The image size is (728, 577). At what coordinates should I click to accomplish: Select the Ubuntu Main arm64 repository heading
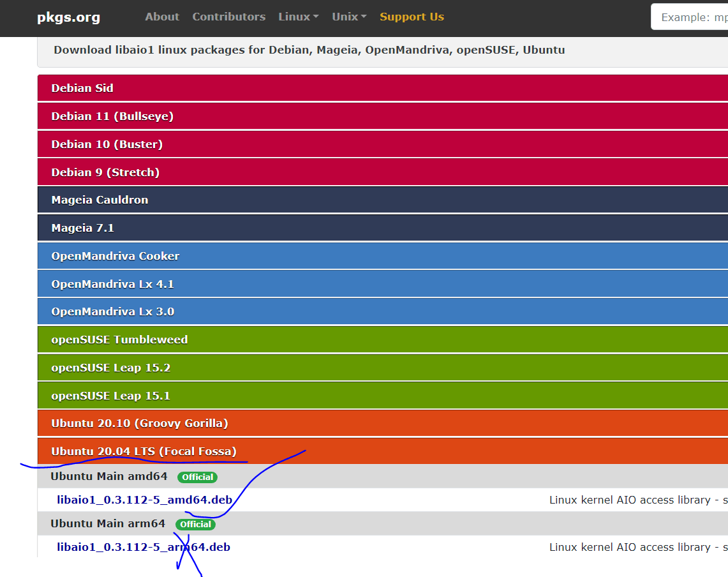coord(108,523)
